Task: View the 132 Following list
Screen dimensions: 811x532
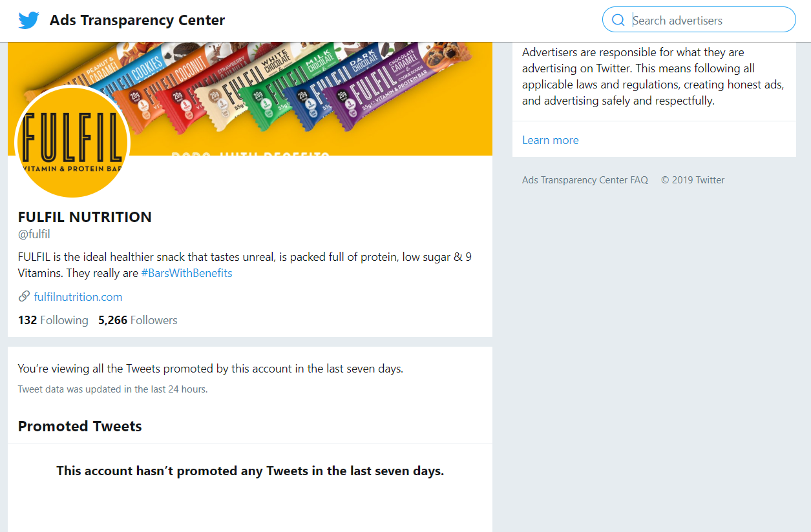Action: (x=53, y=320)
